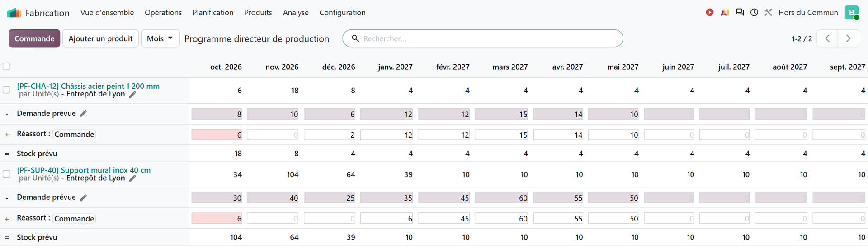Click Hors du Commun company name
This screenshot has width=868, height=250.
click(808, 13)
